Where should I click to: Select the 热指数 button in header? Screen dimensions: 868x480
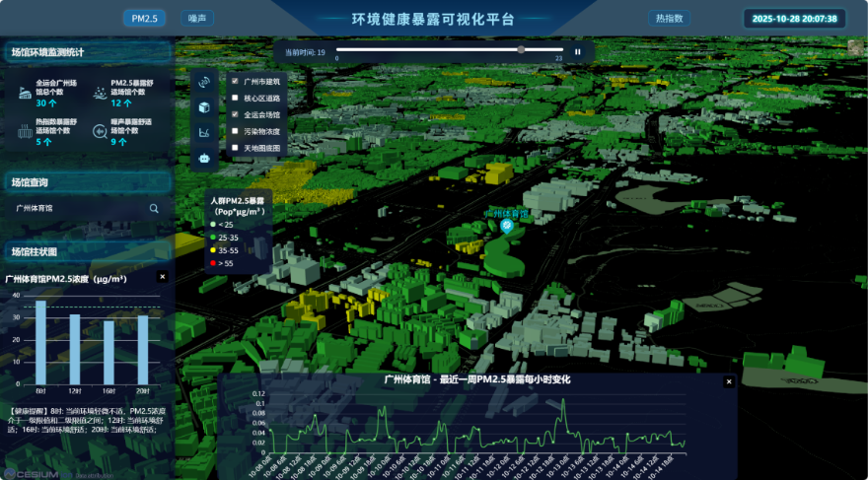[669, 18]
